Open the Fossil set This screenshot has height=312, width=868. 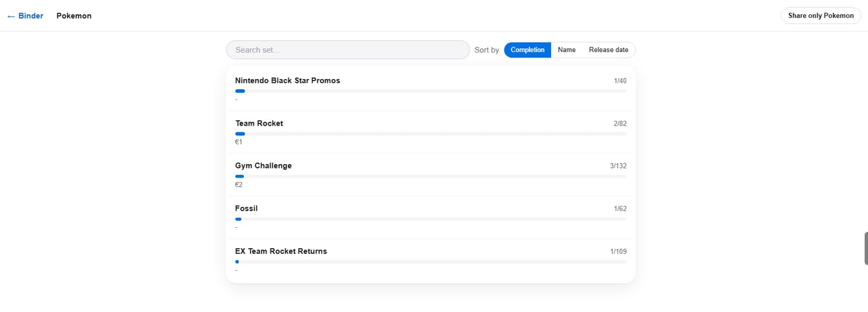coord(431,218)
